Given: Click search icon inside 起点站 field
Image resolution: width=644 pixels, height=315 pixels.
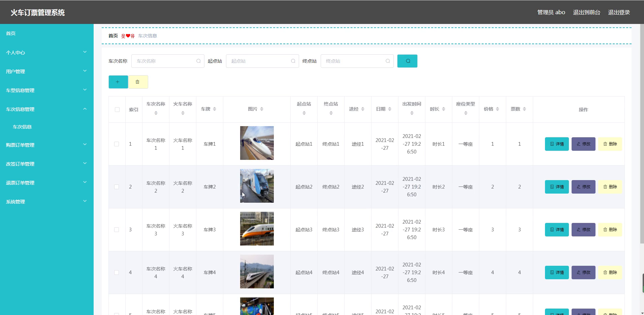Looking at the screenshot, I should click(293, 61).
